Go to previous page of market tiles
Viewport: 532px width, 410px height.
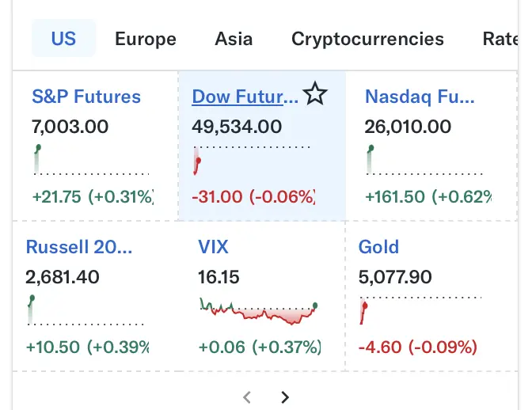247,397
